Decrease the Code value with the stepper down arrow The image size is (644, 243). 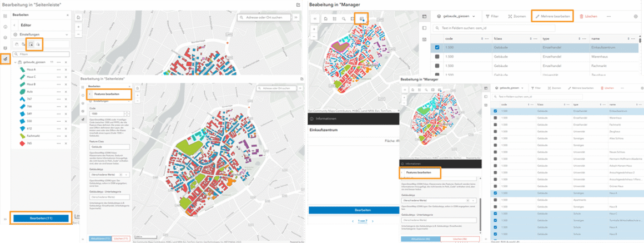coord(127,115)
